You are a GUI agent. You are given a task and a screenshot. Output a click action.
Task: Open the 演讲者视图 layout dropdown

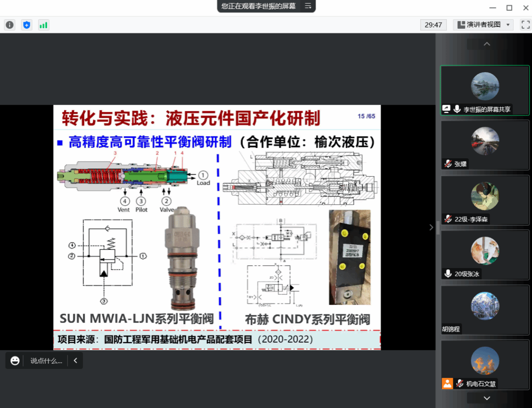tap(483, 25)
